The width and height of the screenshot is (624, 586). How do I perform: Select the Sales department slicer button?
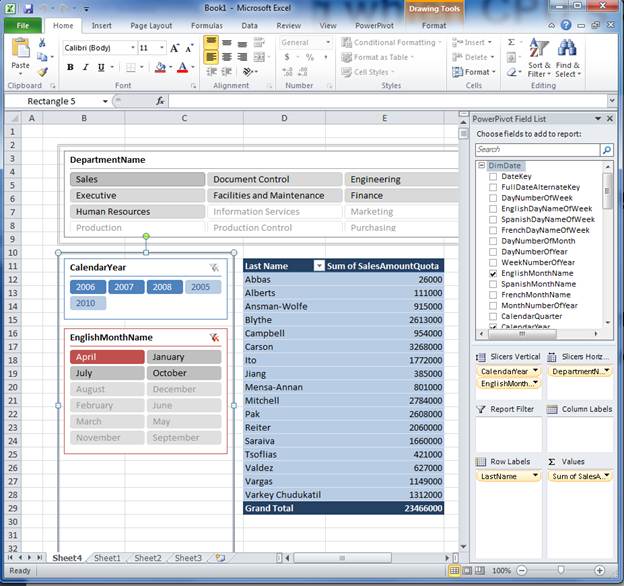(137, 179)
